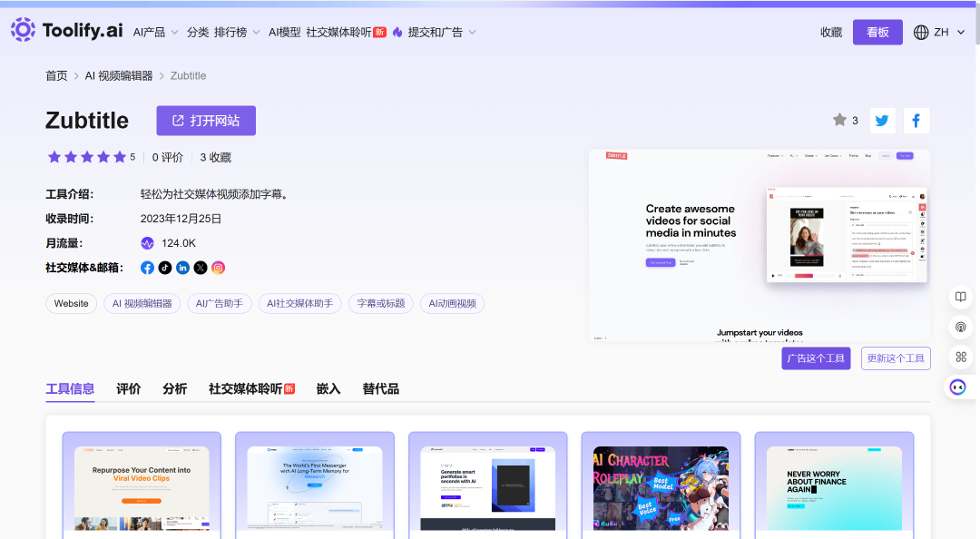Click the grid apps icon in right sidebar

[961, 357]
